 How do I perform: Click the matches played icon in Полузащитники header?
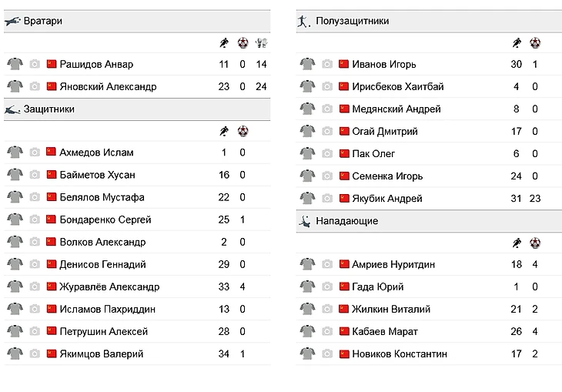517,43
